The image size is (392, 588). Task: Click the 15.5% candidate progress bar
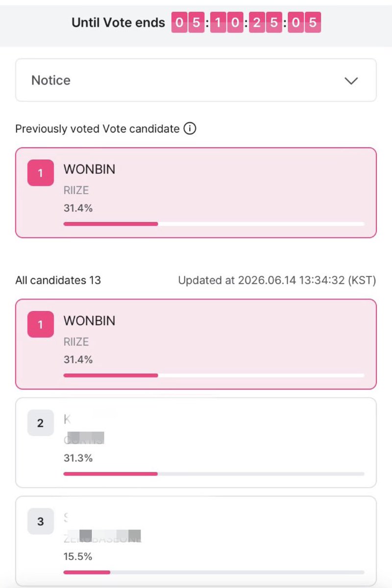coord(214,572)
